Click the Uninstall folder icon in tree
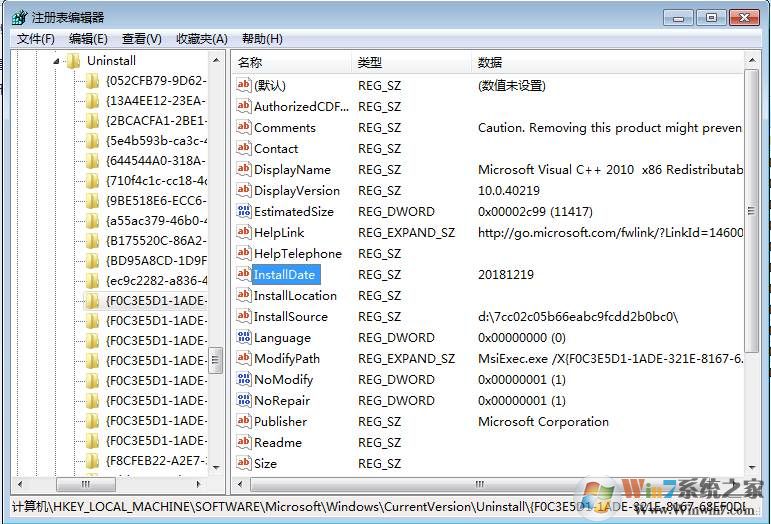 click(x=73, y=61)
